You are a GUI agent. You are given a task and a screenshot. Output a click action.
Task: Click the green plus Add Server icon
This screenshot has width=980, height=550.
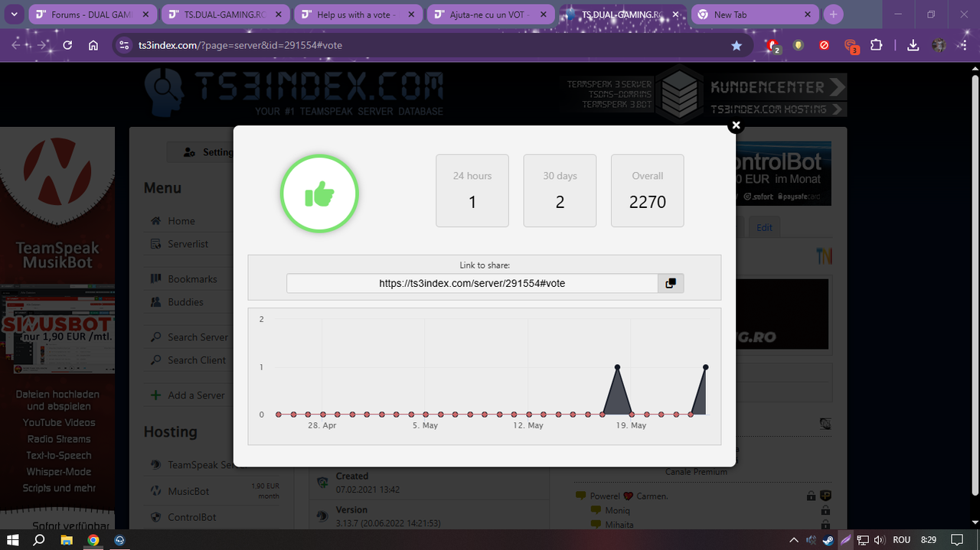pos(155,395)
